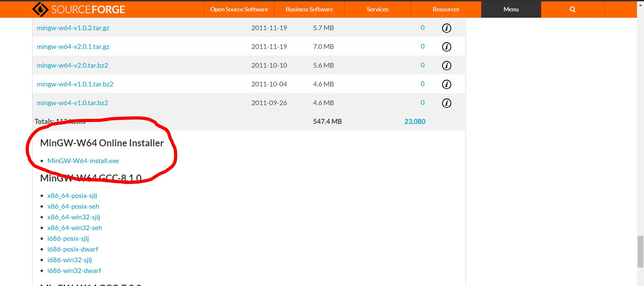Open the i686-posix-sjlj link

coord(68,238)
